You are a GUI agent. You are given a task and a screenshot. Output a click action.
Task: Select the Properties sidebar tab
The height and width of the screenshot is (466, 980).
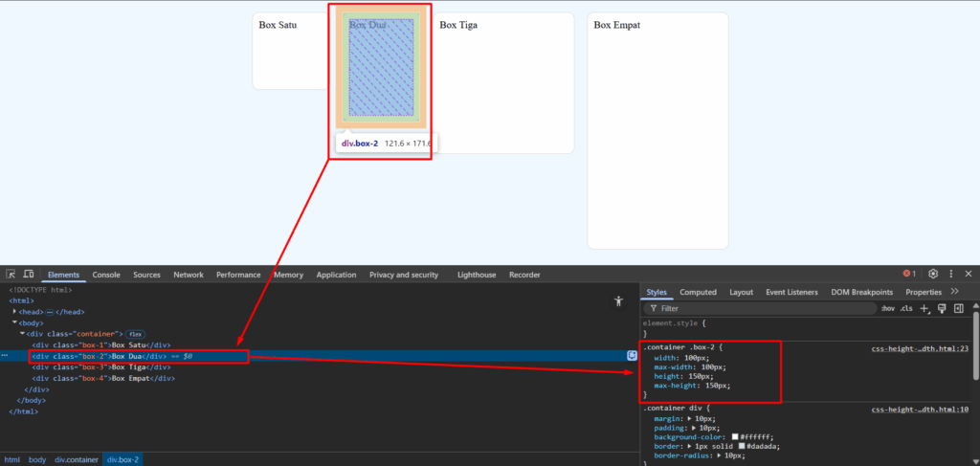pyautogui.click(x=924, y=292)
